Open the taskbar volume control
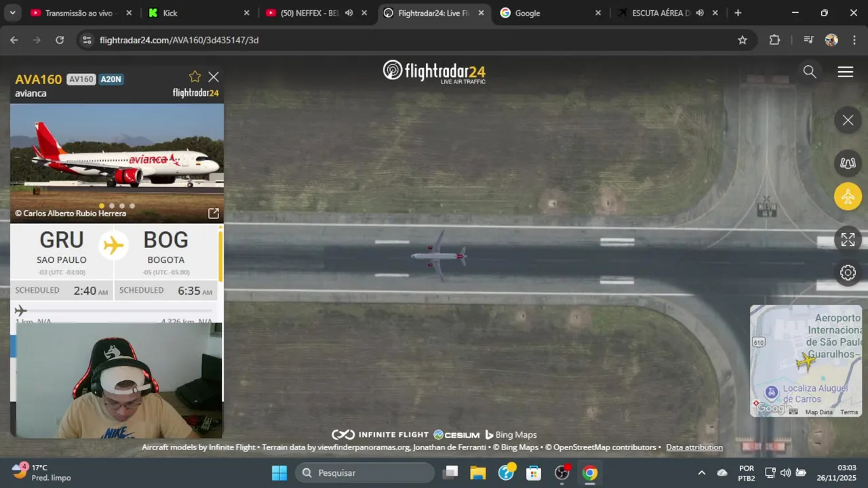The width and height of the screenshot is (868, 488). pyautogui.click(x=785, y=473)
